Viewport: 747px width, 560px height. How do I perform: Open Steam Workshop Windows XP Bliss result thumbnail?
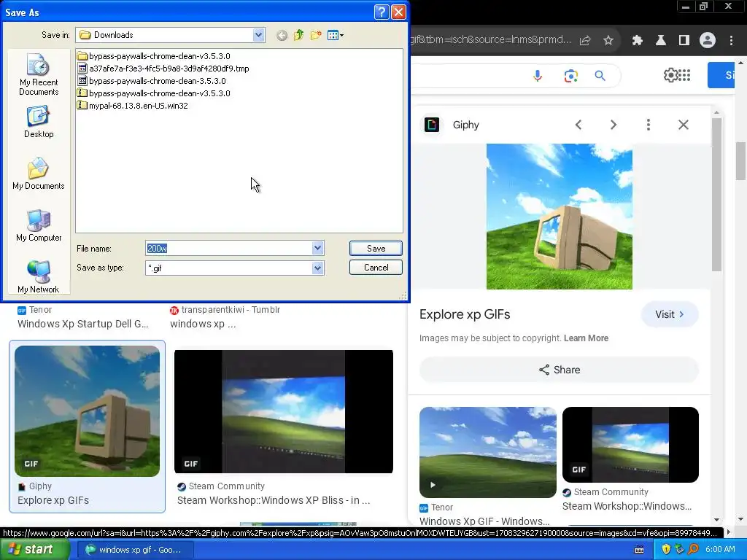click(284, 411)
